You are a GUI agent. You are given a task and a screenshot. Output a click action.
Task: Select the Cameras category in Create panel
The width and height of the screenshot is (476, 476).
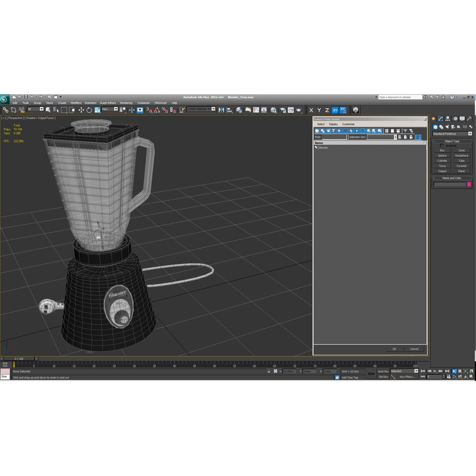point(453,126)
